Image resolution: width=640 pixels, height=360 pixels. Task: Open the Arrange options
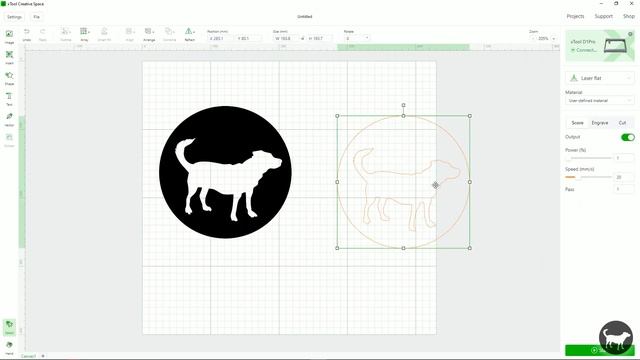tap(149, 34)
